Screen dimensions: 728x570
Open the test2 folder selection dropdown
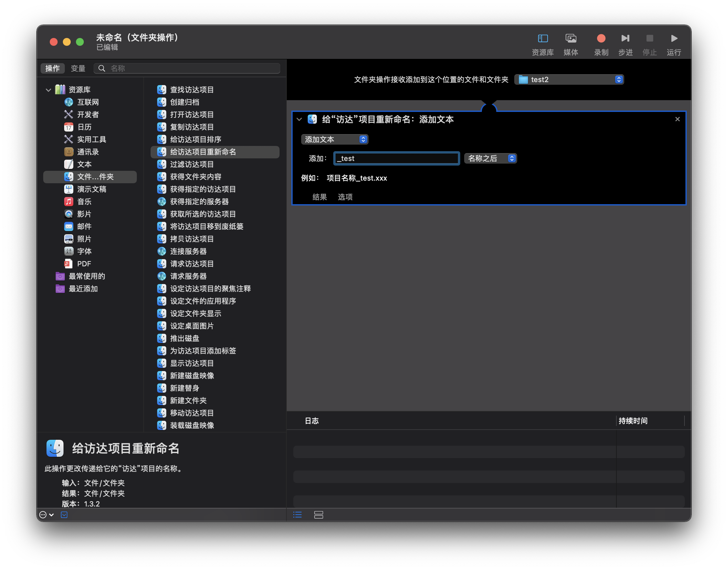[569, 80]
